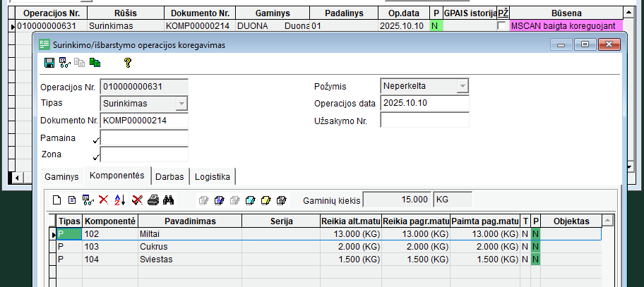This screenshot has width=644, height=287.
Task: Click the green copy documents icon
Action: 95,63
